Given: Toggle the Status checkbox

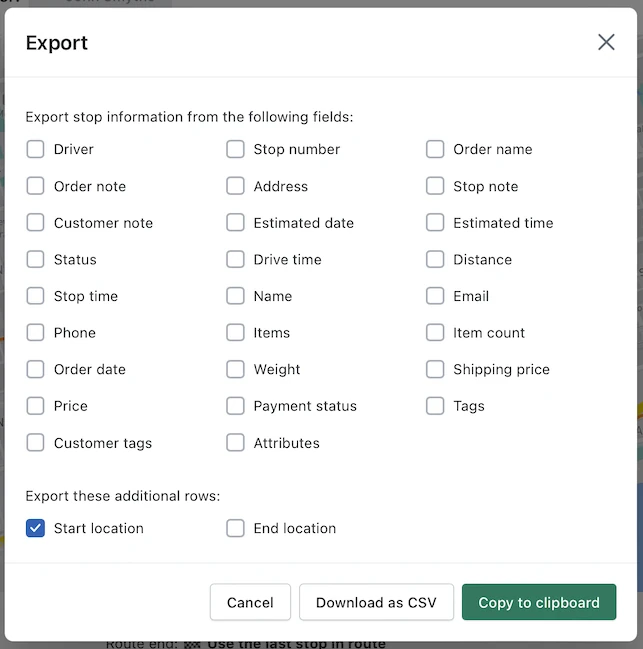Looking at the screenshot, I should pyautogui.click(x=35, y=260).
